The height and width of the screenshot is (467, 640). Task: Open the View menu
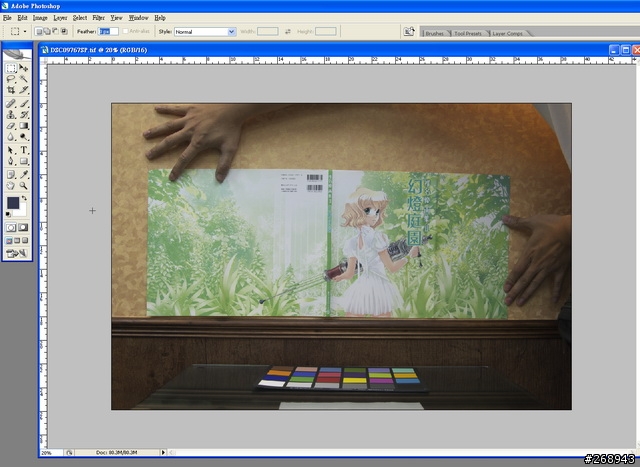coord(116,18)
